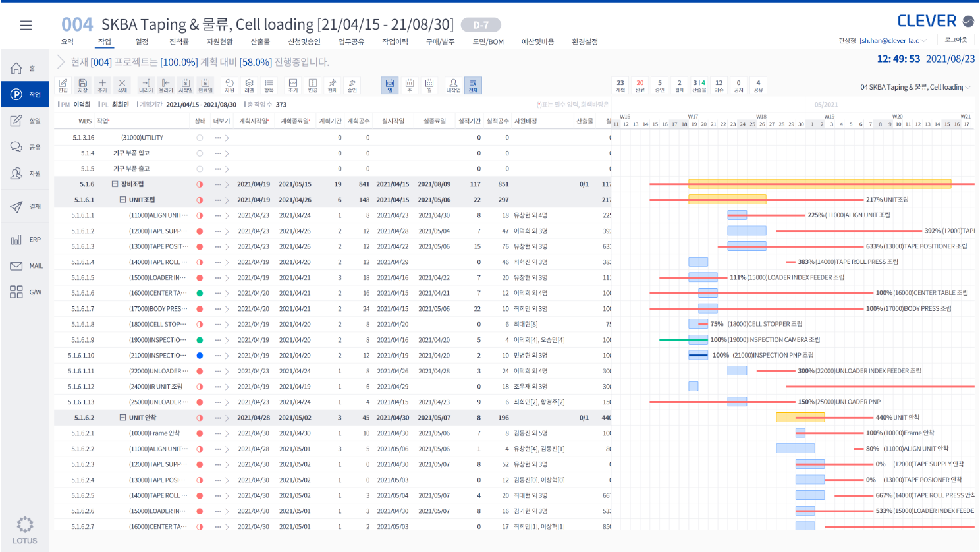Switch to the 자원현황 tab
This screenshot has height=552, width=980.
pos(219,41)
